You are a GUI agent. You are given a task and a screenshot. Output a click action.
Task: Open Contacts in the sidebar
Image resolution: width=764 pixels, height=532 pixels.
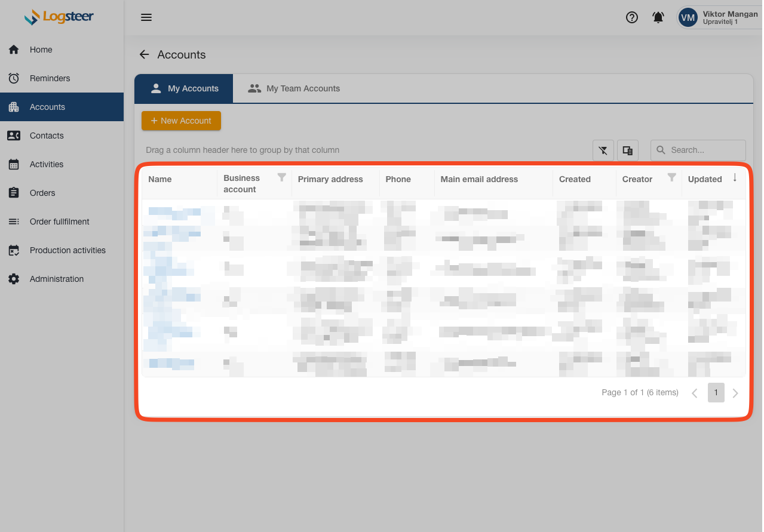point(47,136)
